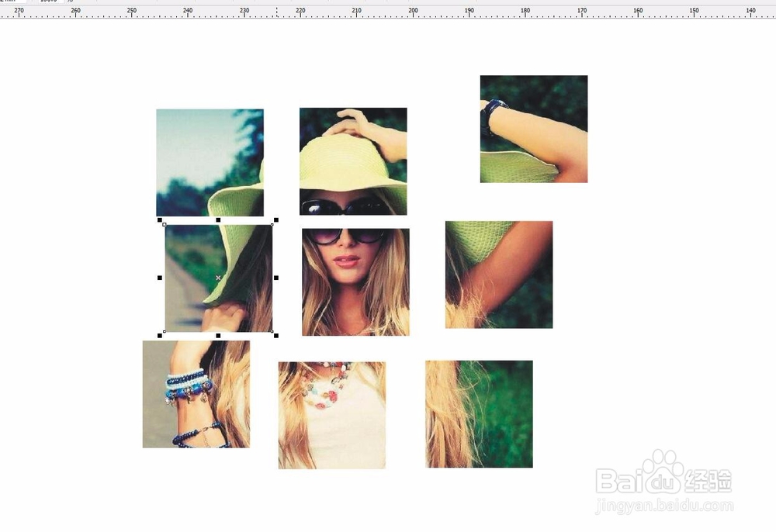Screen dimensions: 776x532
Task: Select the tile with blonde hair and green grass
Action: (479, 414)
